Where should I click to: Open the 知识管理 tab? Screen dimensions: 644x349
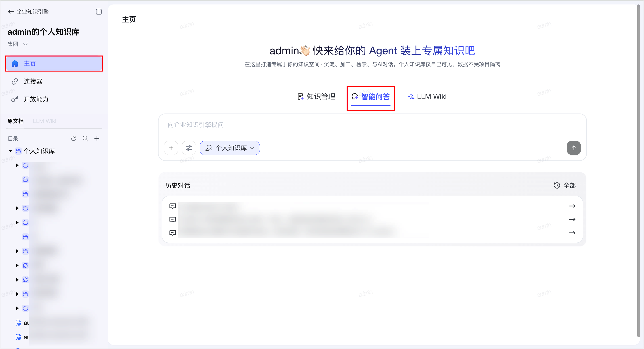[316, 97]
